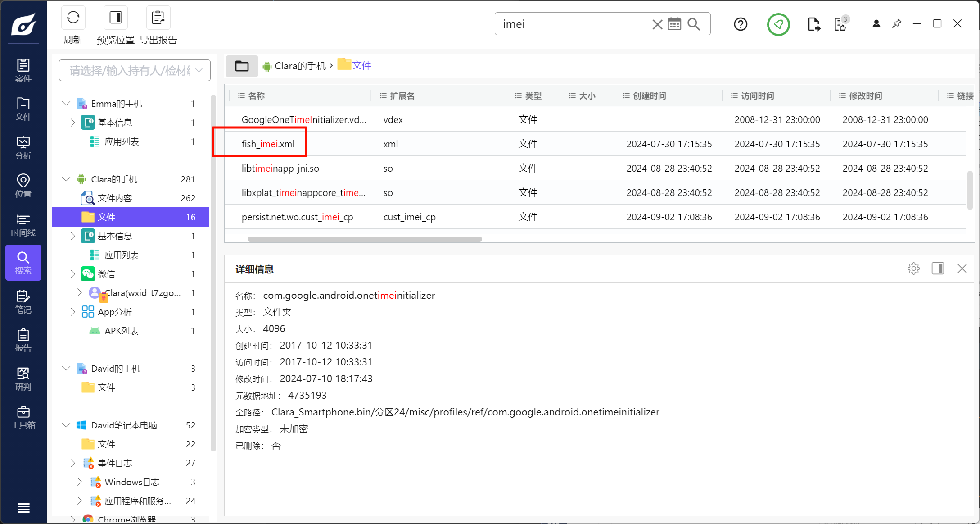Screen dimensions: 980x524
Task: Toggle Preview position (预览位置) panel
Action: point(116,18)
